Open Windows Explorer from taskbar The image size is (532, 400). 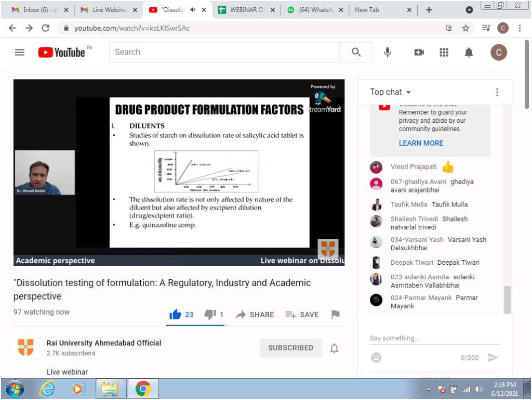(x=110, y=389)
